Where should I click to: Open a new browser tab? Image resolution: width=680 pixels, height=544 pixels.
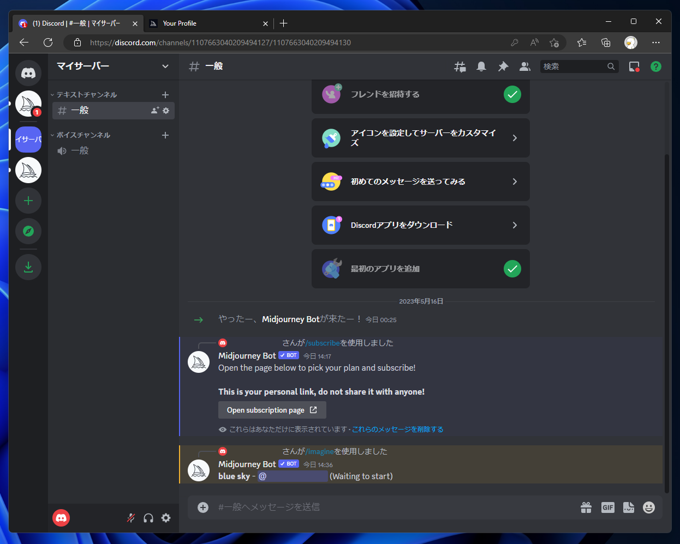283,23
